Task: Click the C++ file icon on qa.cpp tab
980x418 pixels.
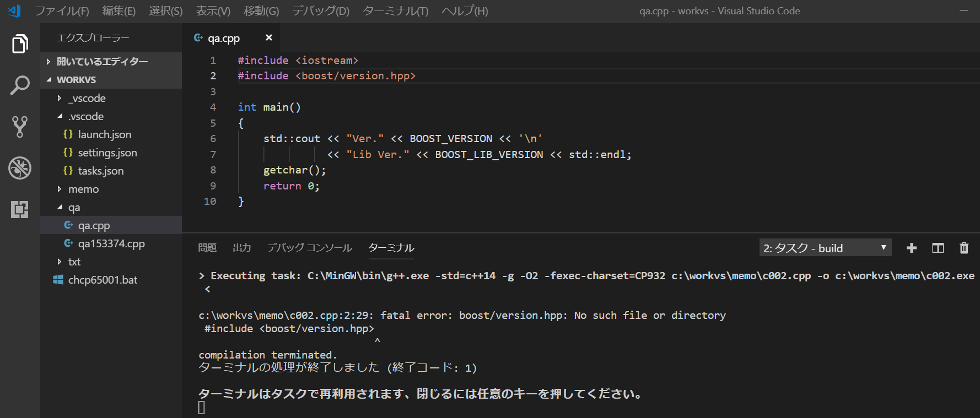Action: [198, 38]
